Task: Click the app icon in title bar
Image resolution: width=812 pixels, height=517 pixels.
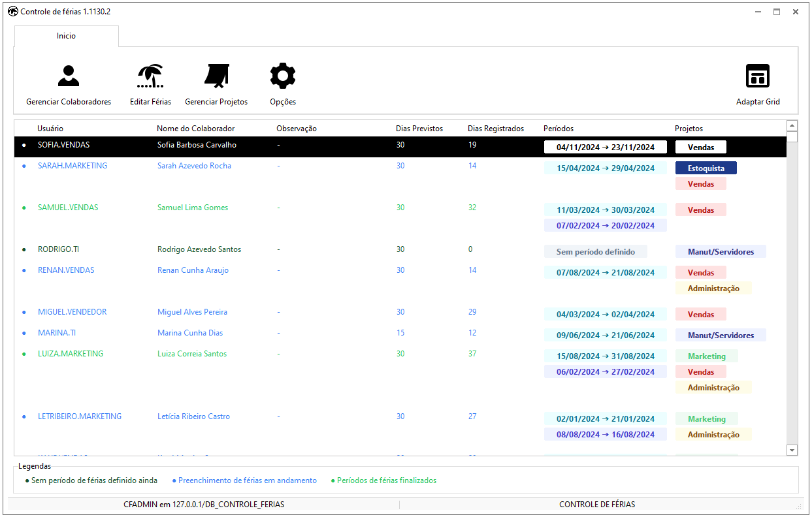Action: tap(12, 12)
